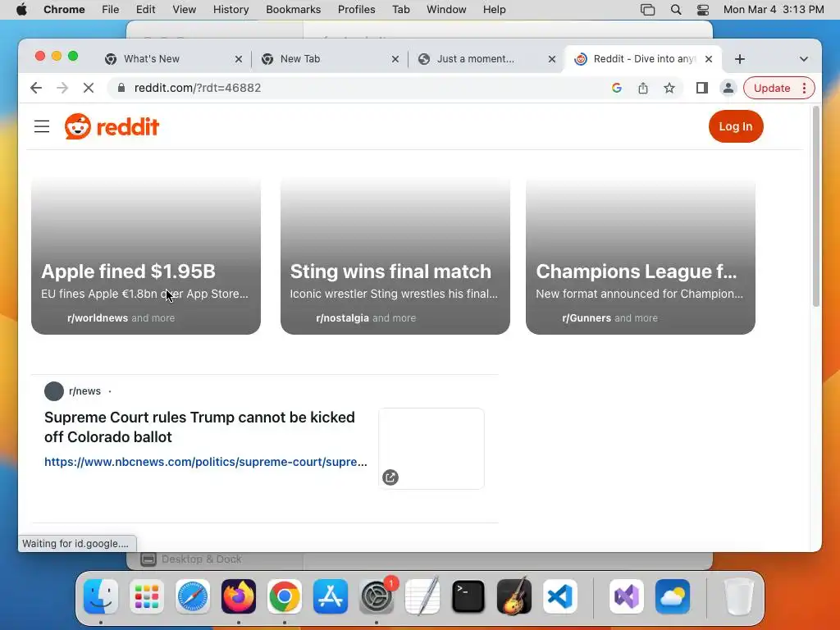Launch GarageBand from the Dock
The height and width of the screenshot is (630, 840).
point(514,596)
